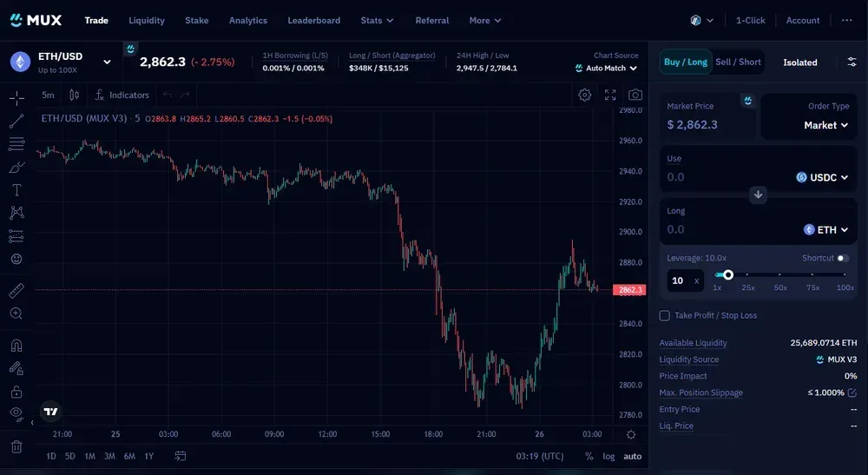Go to the Liquidity page
The height and width of the screenshot is (475, 868).
pos(147,21)
